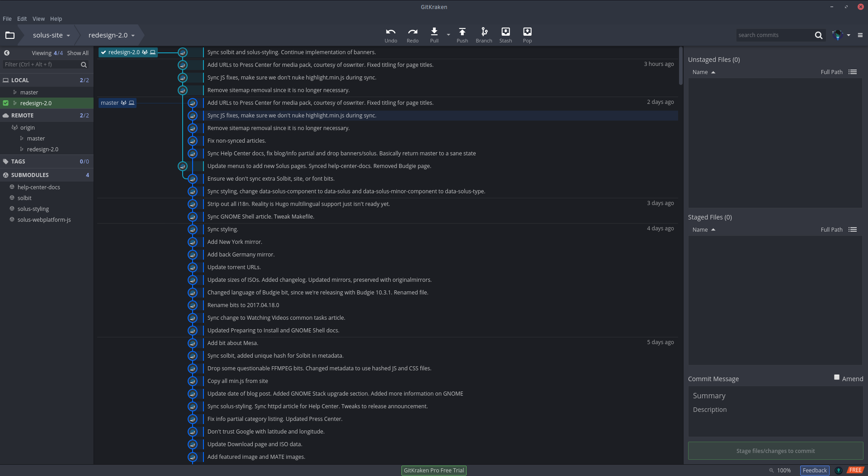This screenshot has width=868, height=476.
Task: Click the master branch label in graph
Action: 118,103
